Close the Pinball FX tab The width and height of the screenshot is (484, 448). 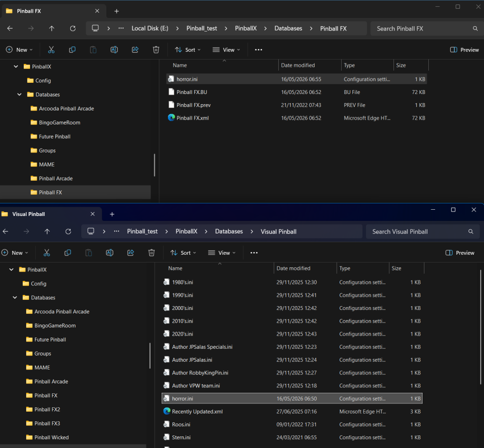pyautogui.click(x=97, y=11)
